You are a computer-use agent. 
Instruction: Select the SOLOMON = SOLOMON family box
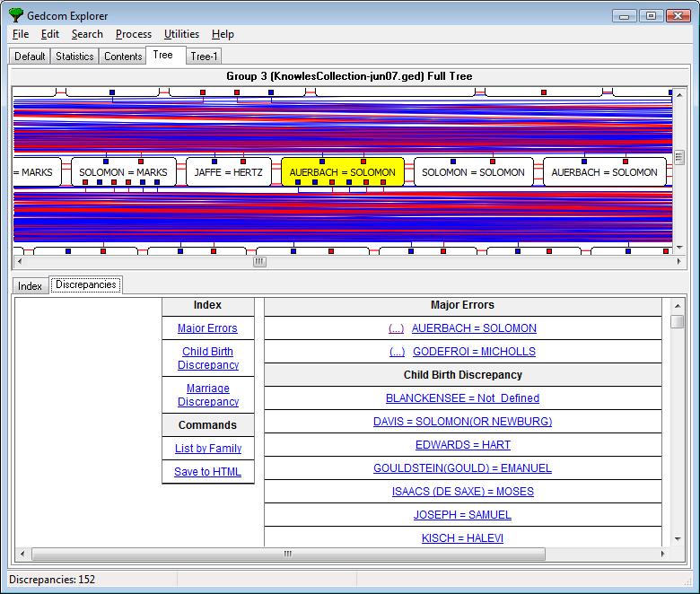pos(473,171)
